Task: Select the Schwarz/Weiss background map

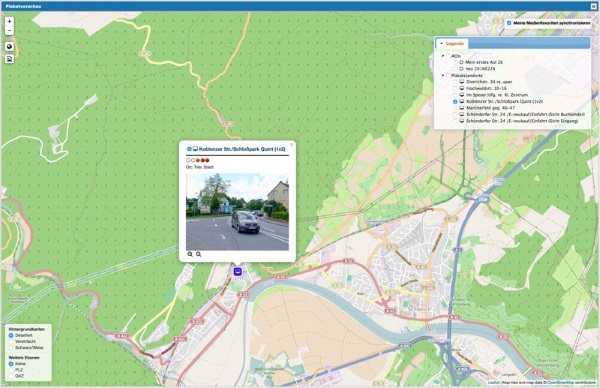Action: click(x=11, y=348)
